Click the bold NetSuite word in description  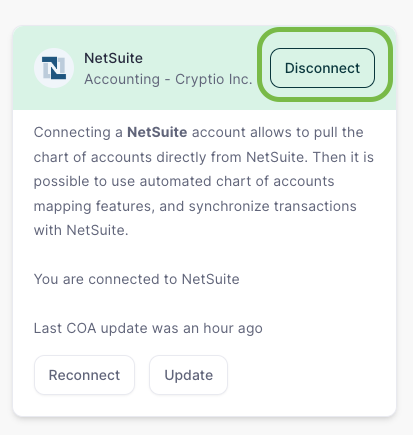coord(157,132)
